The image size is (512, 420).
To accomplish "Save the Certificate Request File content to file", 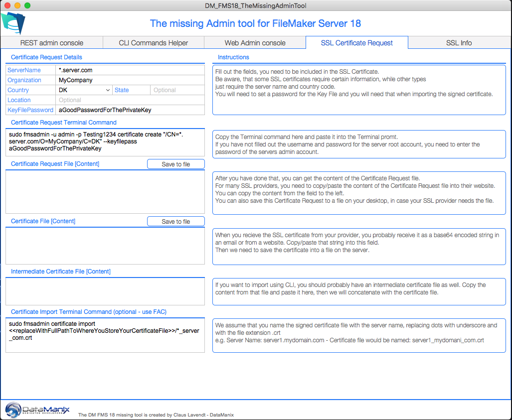I will (176, 164).
